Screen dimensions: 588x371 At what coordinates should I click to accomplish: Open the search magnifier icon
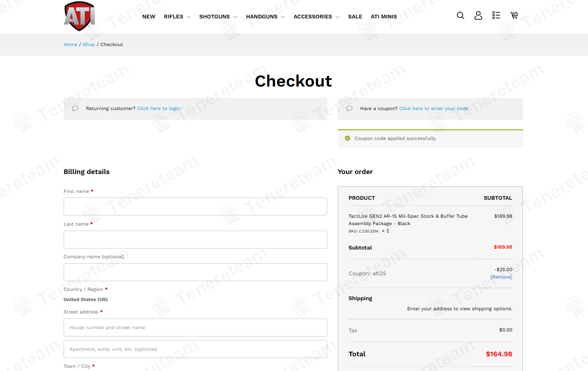click(x=460, y=16)
